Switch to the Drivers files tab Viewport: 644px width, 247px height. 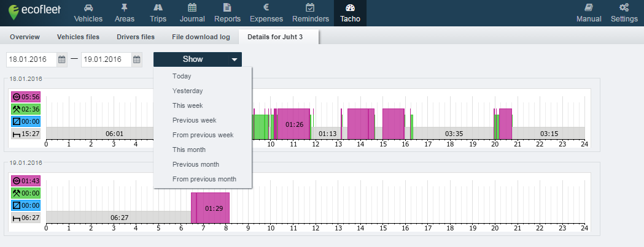tap(136, 37)
